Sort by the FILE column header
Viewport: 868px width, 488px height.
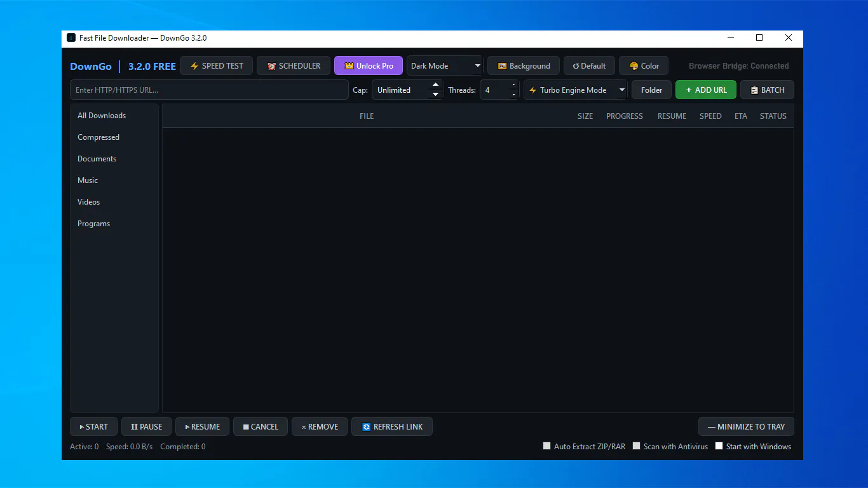367,116
